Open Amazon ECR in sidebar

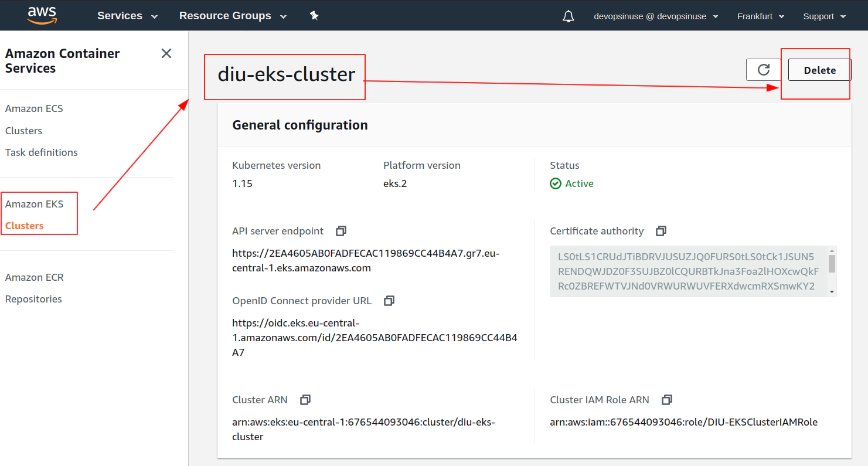(34, 277)
